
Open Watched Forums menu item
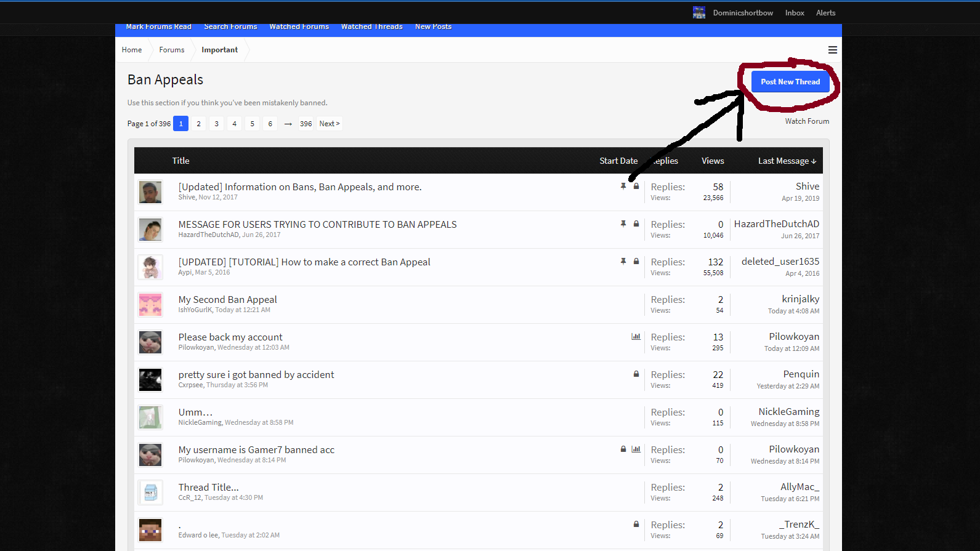coord(299,26)
